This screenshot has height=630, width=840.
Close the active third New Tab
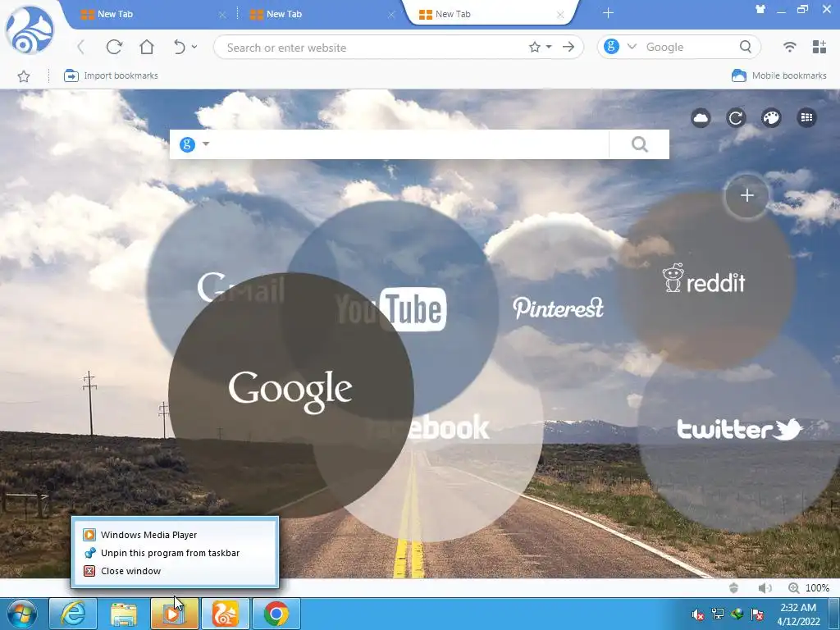(560, 15)
